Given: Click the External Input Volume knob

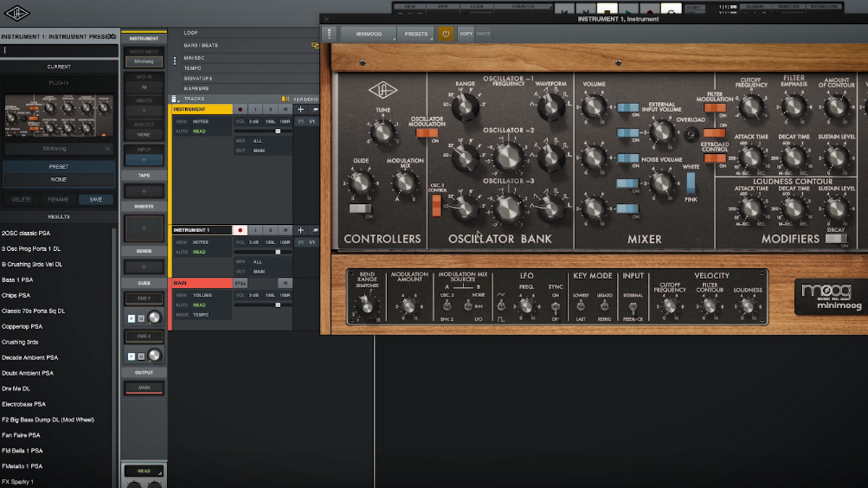Looking at the screenshot, I should (661, 132).
